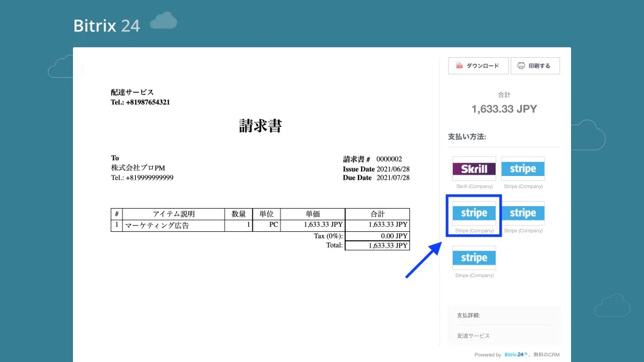Click the 印刷する button

(535, 65)
